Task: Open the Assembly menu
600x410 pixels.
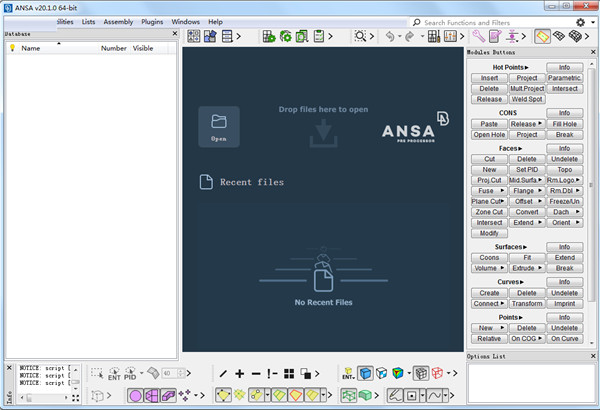Action: pos(118,22)
